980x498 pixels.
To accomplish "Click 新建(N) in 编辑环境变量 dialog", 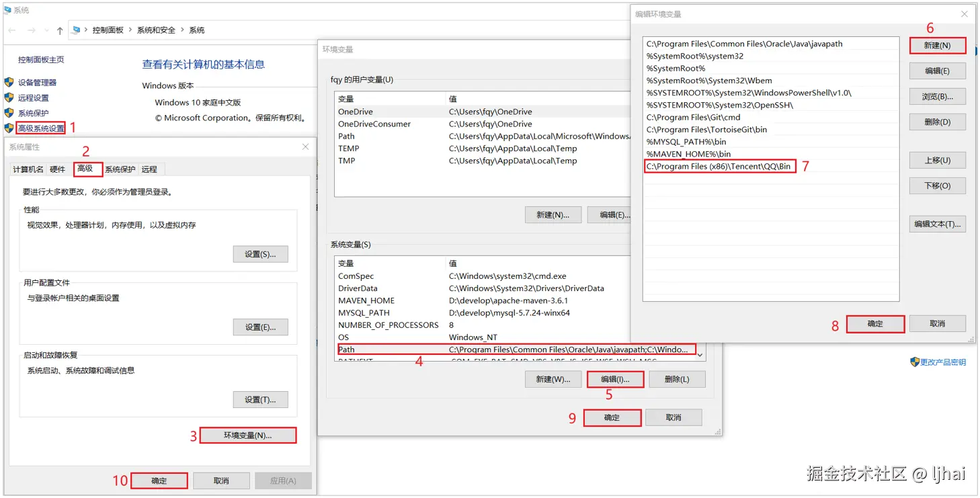I will point(937,46).
